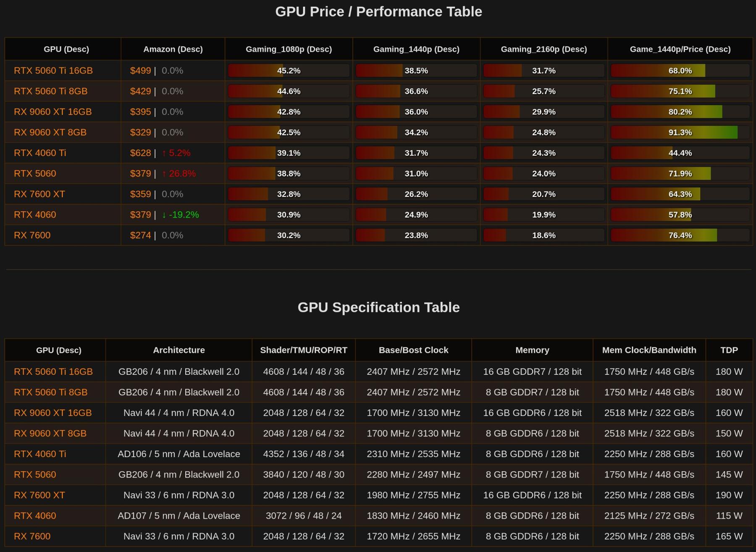
Task: Open RX 7600 XT link in specification table
Action: pos(39,495)
